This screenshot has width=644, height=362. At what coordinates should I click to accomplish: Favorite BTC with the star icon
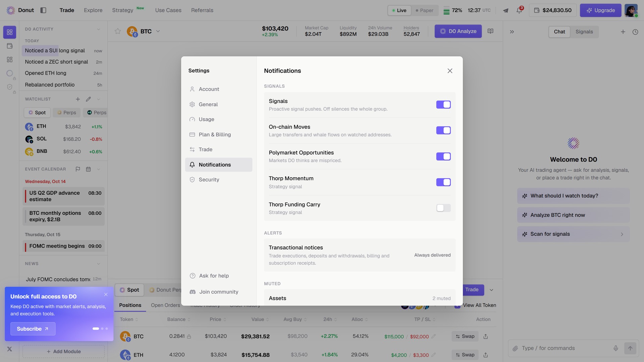click(x=118, y=31)
